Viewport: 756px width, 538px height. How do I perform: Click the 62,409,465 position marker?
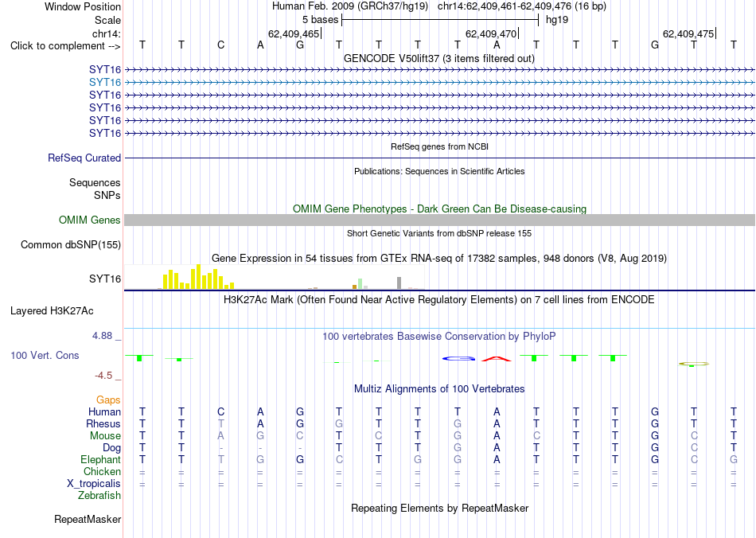pyautogui.click(x=294, y=33)
